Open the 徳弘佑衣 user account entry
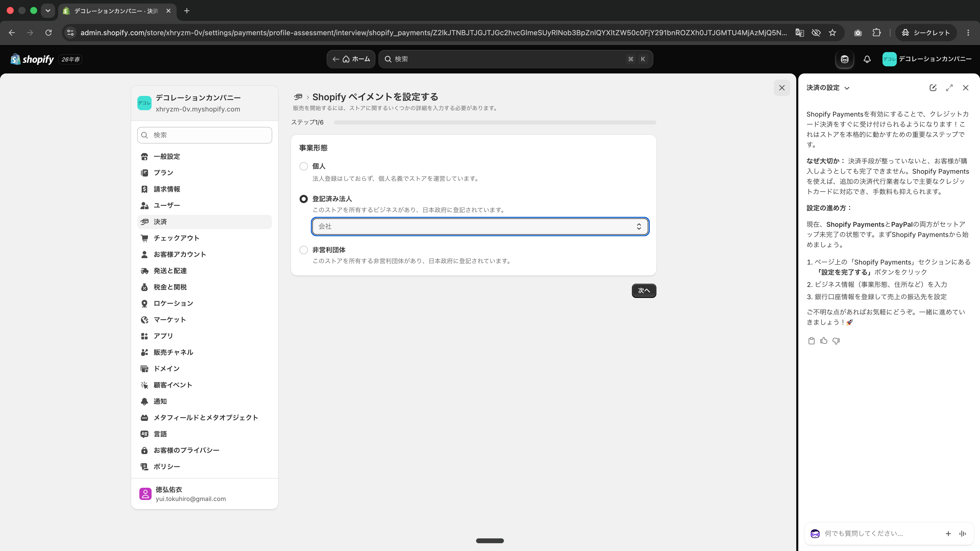Screen dimensions: 980x551 click(x=205, y=494)
